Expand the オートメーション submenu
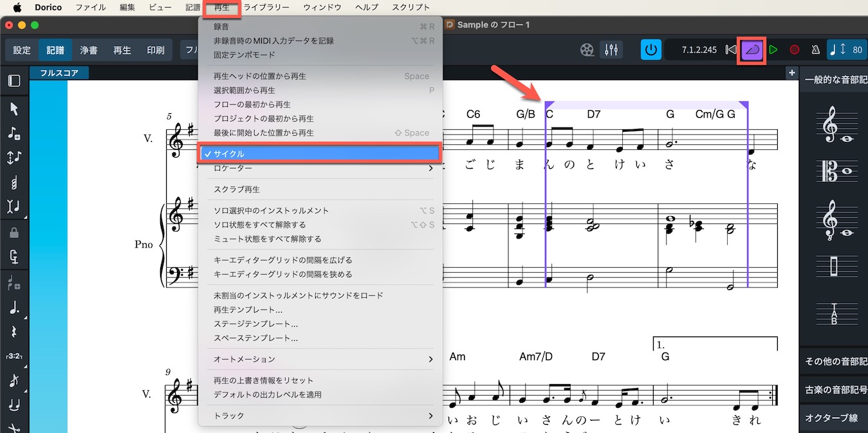This screenshot has width=868, height=433. (320, 359)
